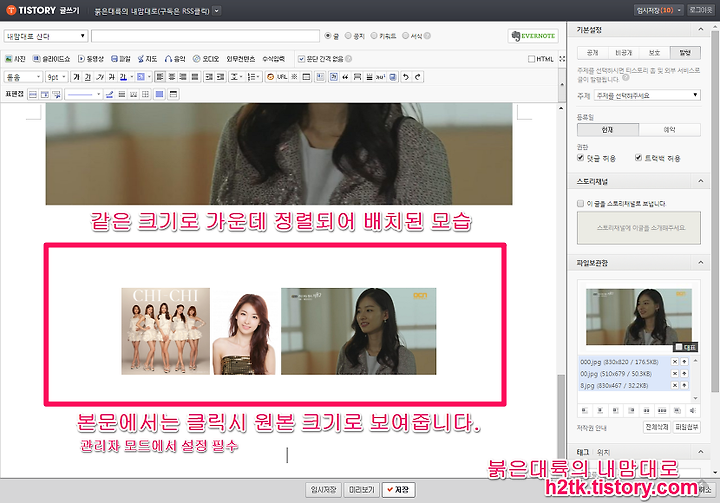Mark image as 대표 representative
Viewport: 720px width, 503px height.
click(x=679, y=347)
